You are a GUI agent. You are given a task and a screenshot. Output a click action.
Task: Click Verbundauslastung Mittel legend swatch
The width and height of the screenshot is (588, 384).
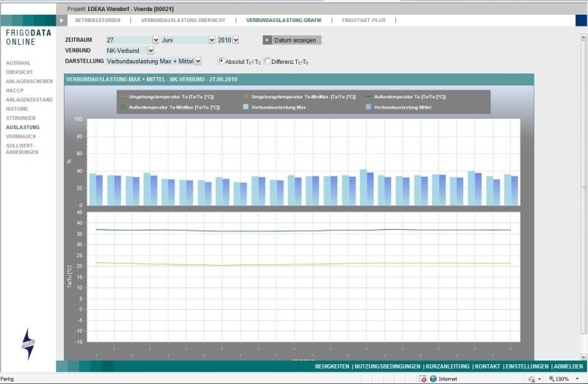(x=368, y=106)
